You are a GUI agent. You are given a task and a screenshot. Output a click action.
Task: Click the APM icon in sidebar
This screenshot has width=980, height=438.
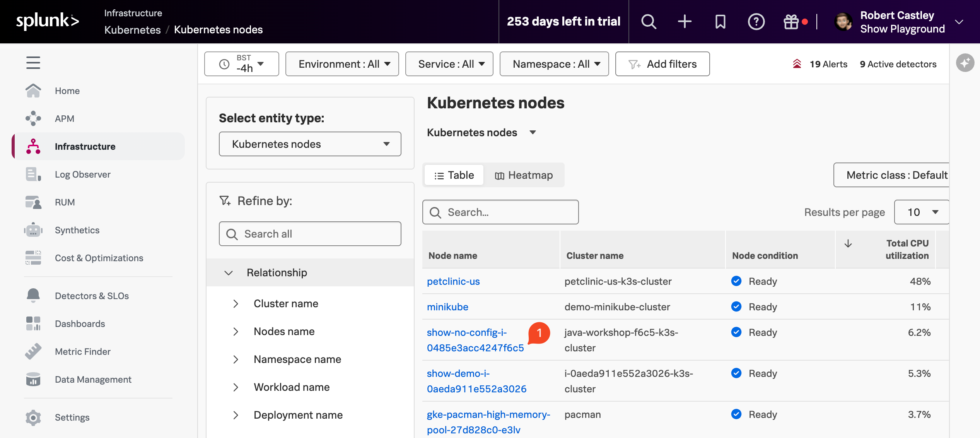click(x=33, y=118)
